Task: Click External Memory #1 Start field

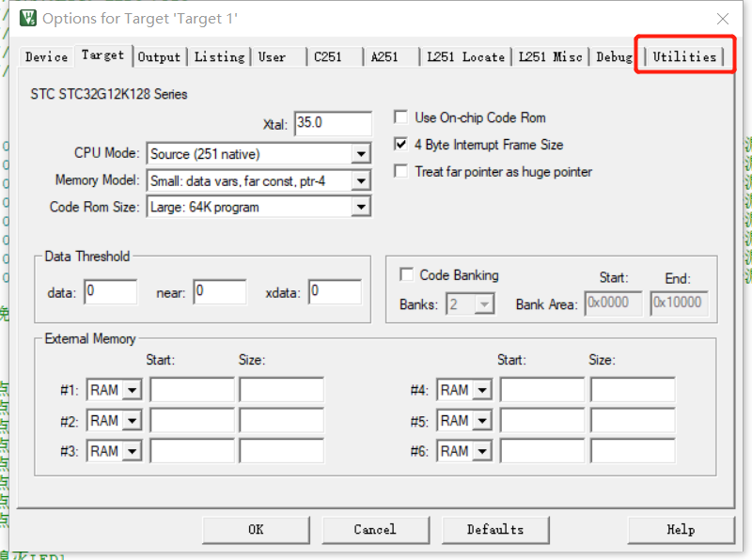Action: point(193,389)
